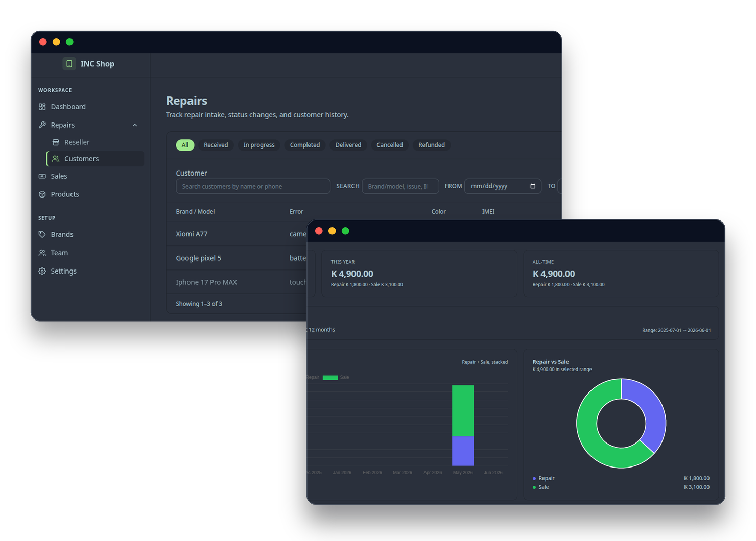Focus the customer search field
Screen dimensions: 756x541
click(253, 186)
